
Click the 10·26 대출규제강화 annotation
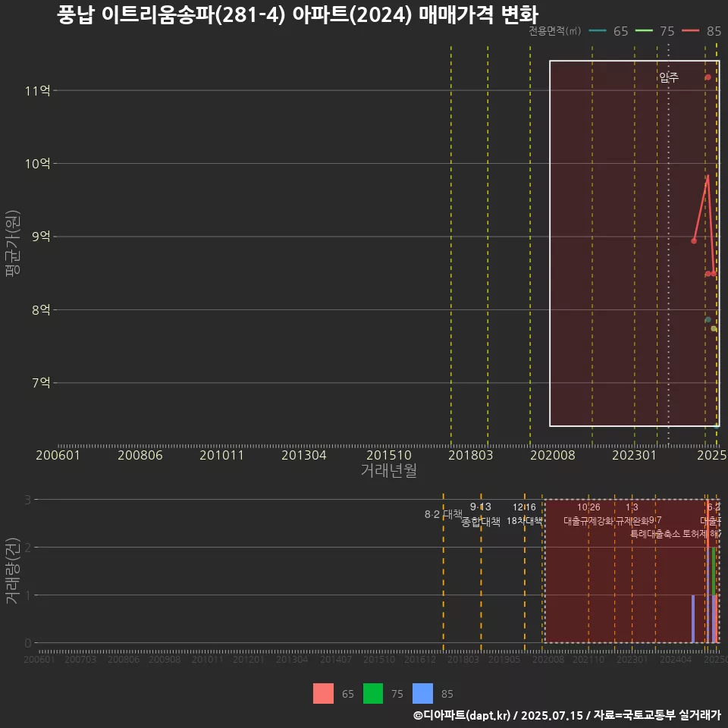[x=588, y=514]
